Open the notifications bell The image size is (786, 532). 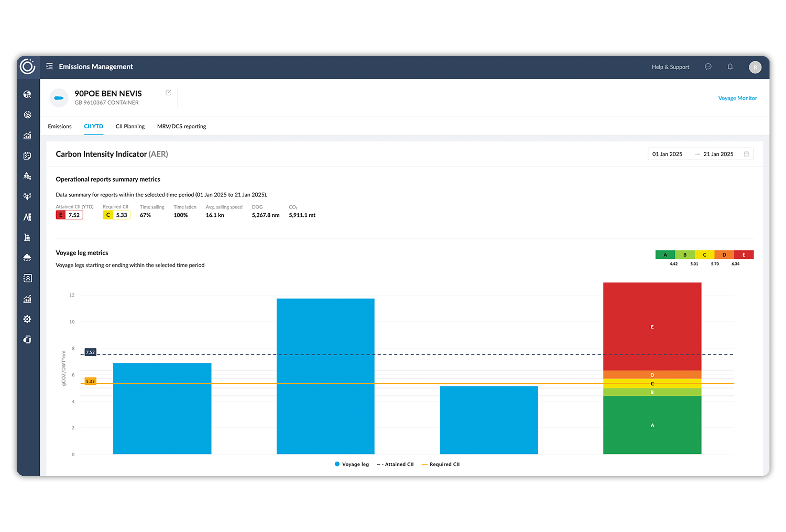click(730, 66)
